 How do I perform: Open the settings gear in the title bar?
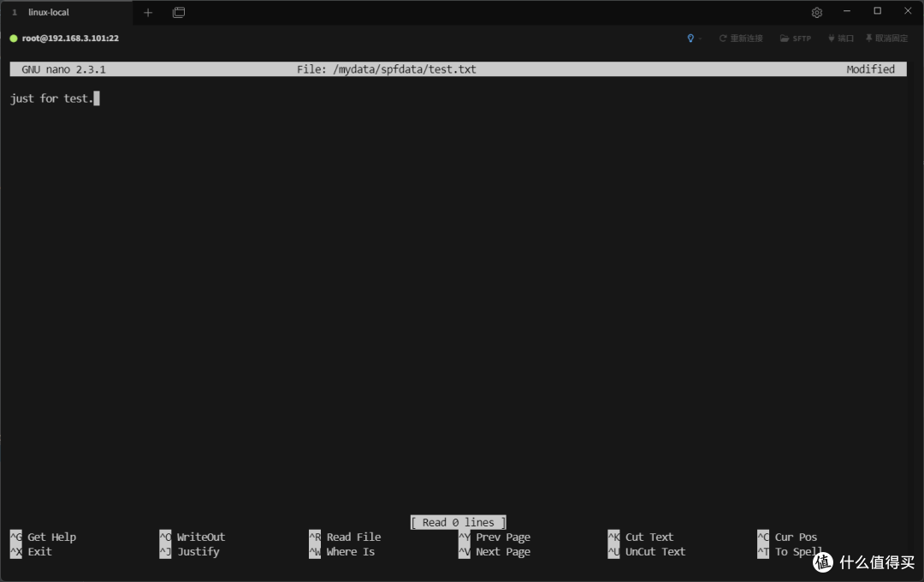coord(817,12)
